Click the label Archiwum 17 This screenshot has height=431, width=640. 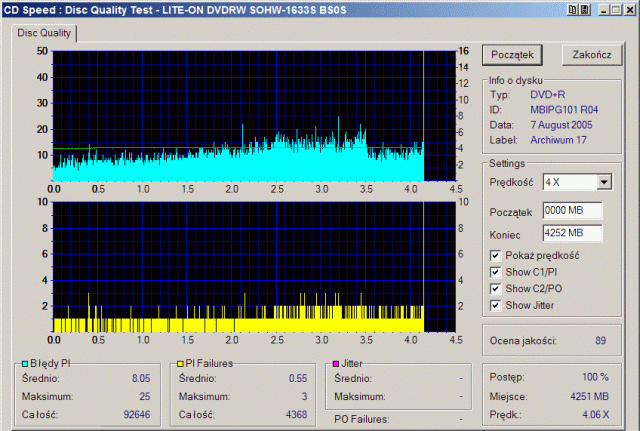[558, 140]
